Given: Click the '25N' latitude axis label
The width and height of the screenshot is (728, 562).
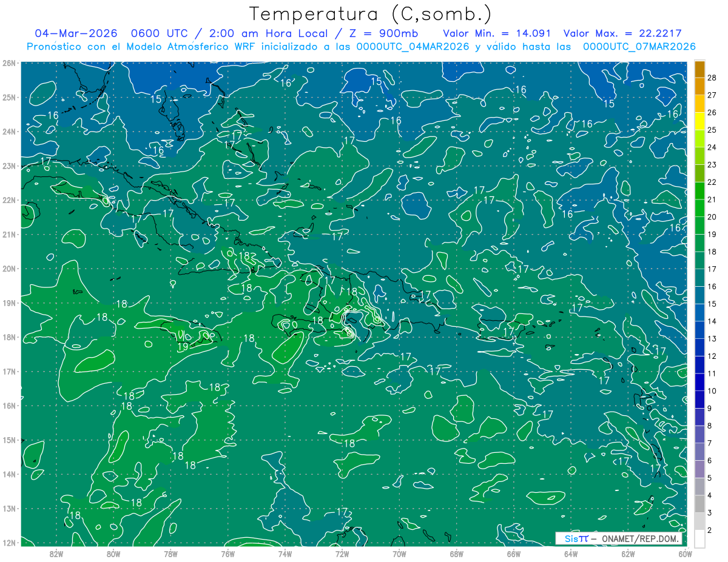Looking at the screenshot, I should click(8, 97).
